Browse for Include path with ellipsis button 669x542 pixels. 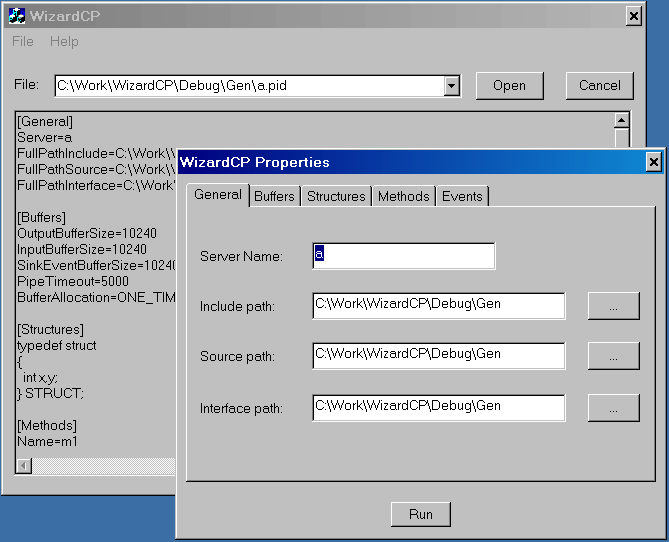(613, 306)
